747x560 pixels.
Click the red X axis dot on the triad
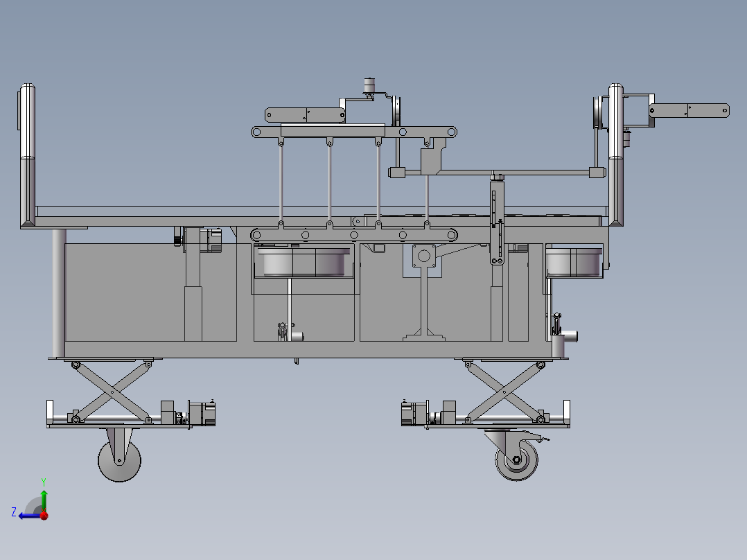pyautogui.click(x=44, y=515)
